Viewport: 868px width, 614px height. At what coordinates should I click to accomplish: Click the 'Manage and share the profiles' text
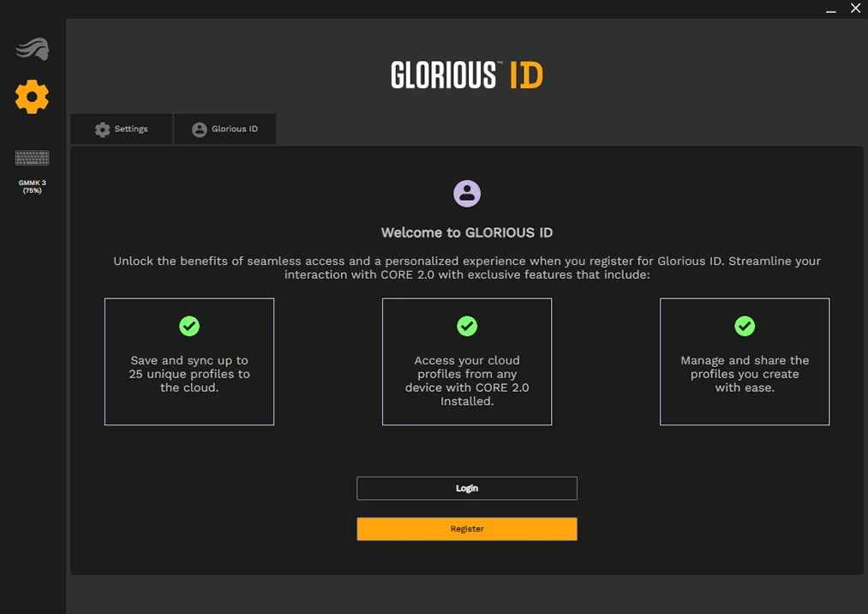(x=745, y=374)
